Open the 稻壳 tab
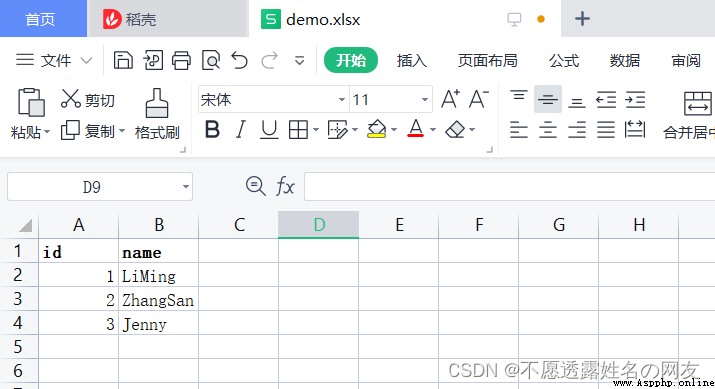This screenshot has height=389, width=715. (168, 19)
